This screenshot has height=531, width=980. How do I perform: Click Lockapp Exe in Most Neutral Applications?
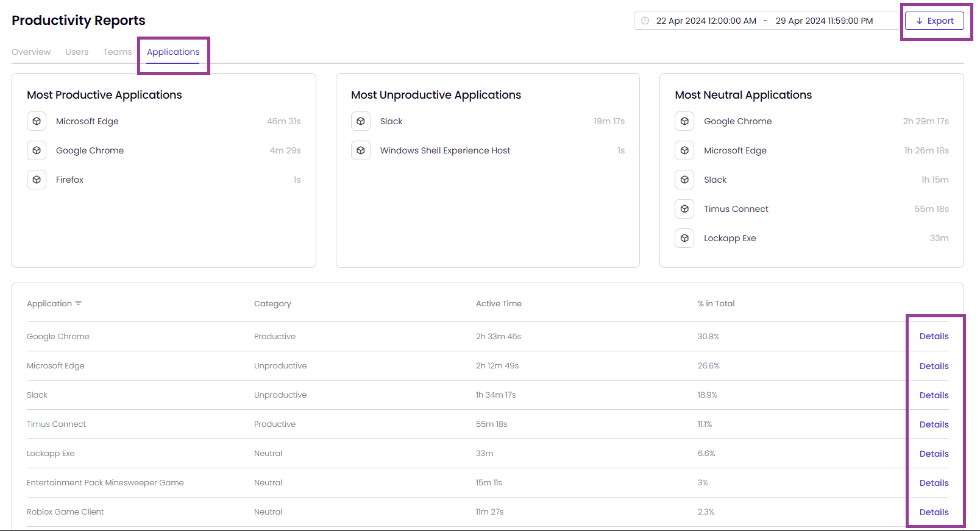pos(730,238)
